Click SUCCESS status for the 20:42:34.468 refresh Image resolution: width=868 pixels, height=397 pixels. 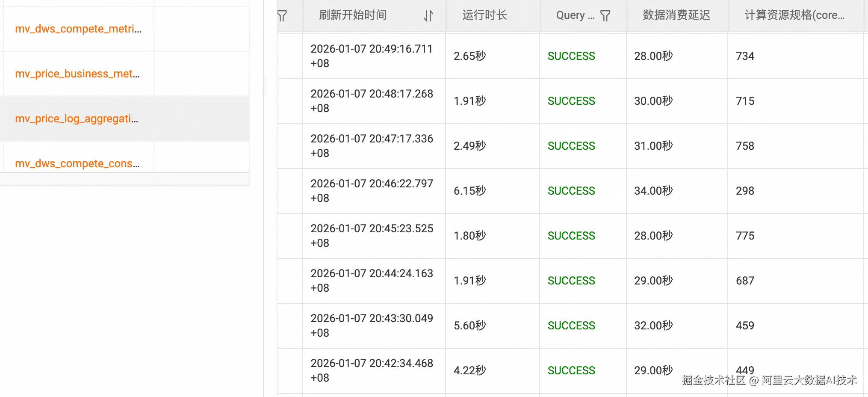(571, 370)
